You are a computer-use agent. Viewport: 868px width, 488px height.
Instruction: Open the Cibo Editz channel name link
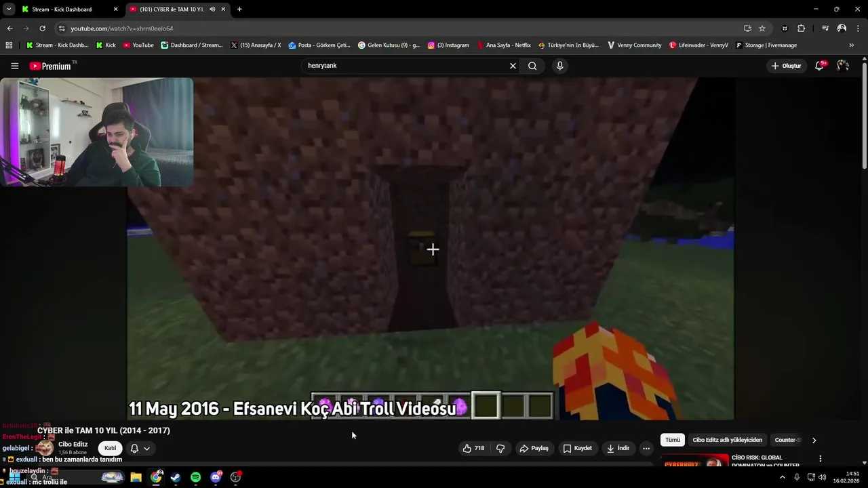[x=73, y=445]
